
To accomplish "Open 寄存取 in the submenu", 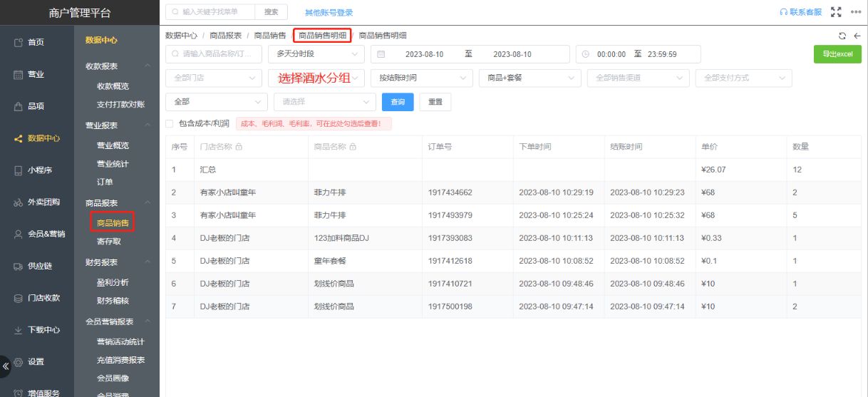I will (x=109, y=242).
